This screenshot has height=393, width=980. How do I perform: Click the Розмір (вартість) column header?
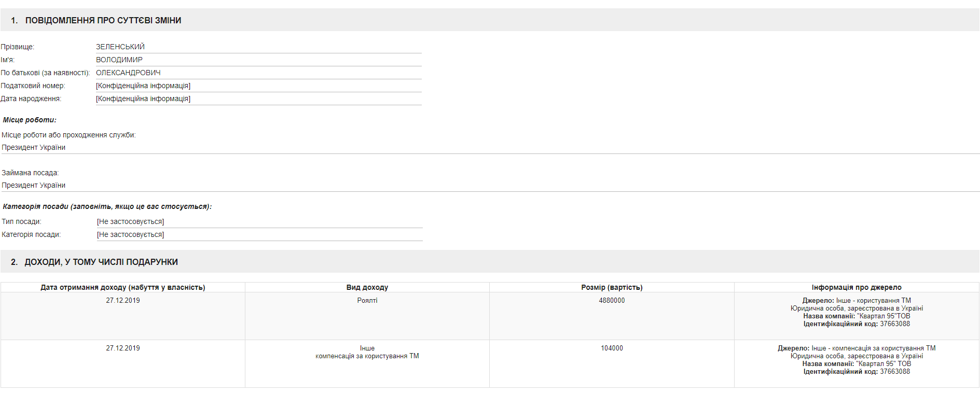tap(612, 287)
